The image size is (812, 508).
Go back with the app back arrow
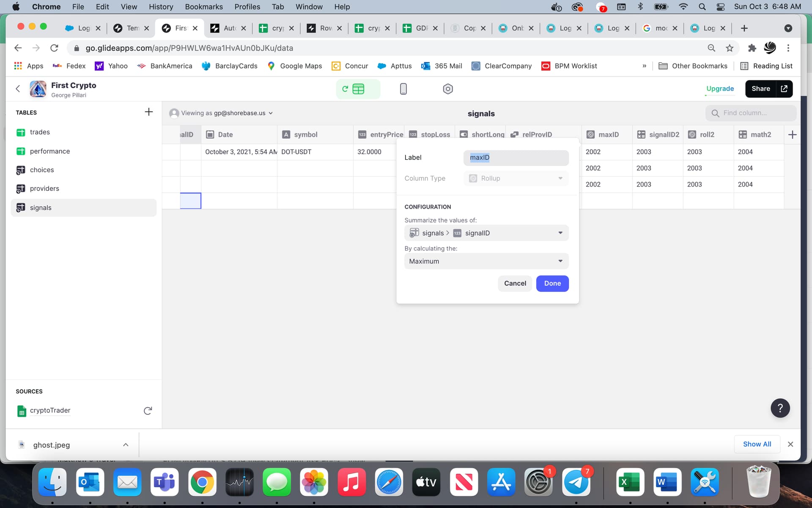click(18, 89)
